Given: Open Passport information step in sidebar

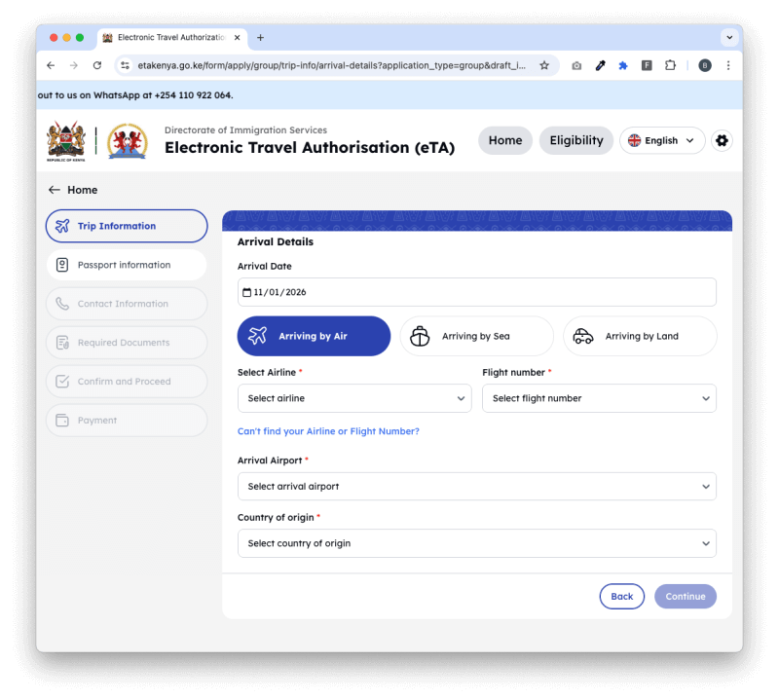Looking at the screenshot, I should coord(127,265).
